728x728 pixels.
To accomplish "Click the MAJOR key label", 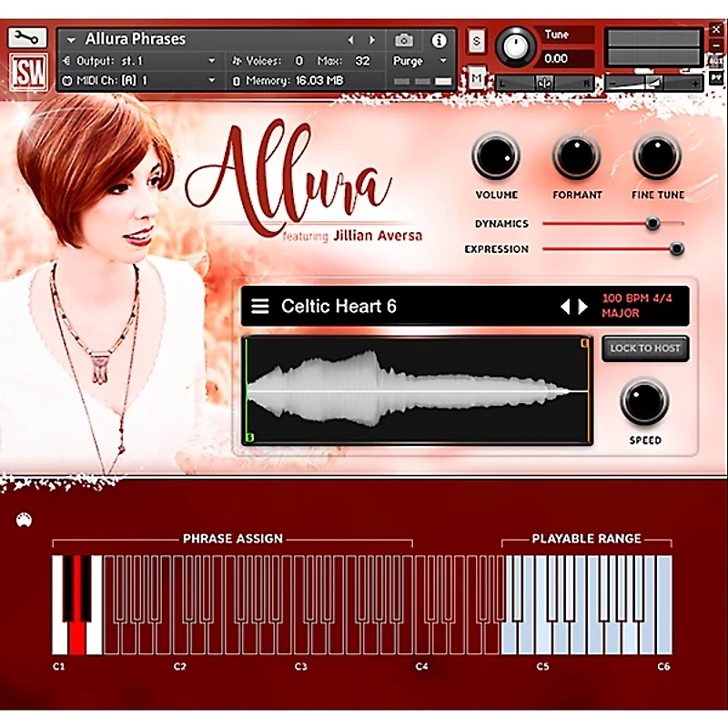I will point(621,313).
